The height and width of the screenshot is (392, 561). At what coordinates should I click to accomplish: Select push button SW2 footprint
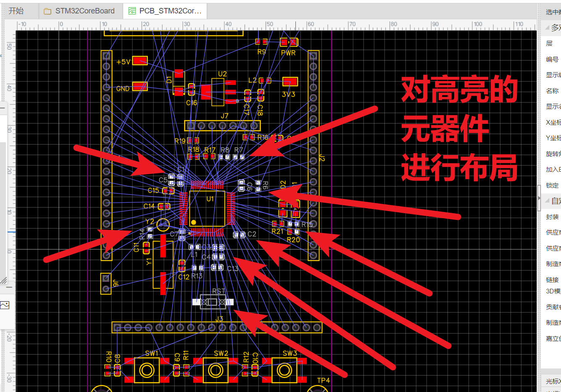(216, 370)
